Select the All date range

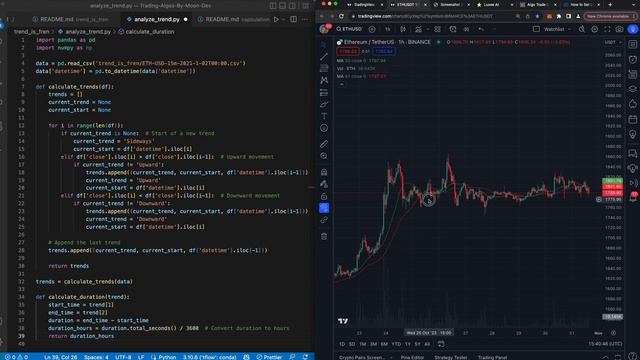427,344
